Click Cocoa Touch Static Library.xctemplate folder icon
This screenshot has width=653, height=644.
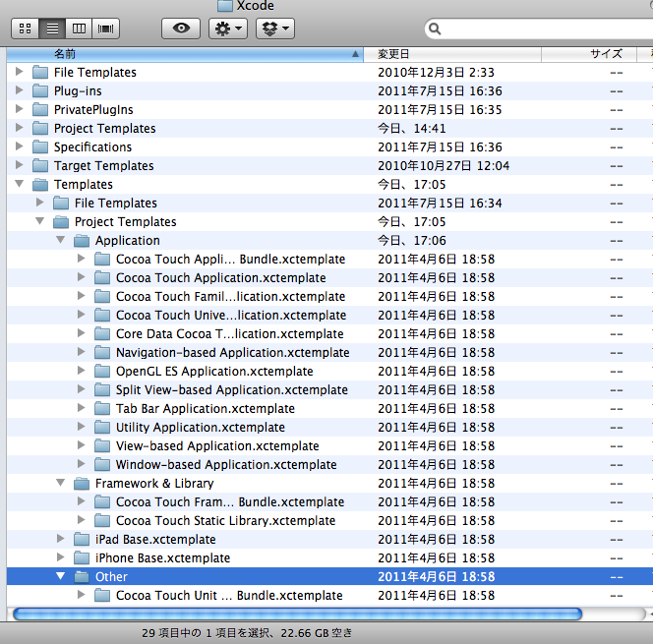click(x=102, y=521)
